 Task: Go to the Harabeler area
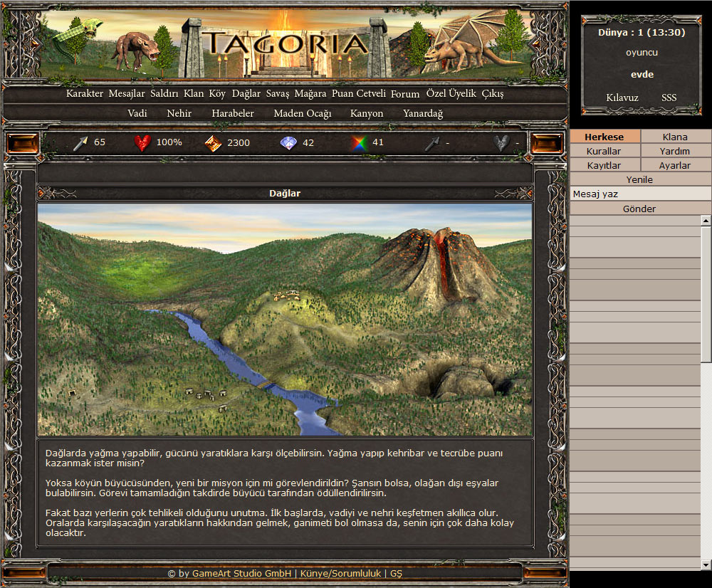[233, 113]
